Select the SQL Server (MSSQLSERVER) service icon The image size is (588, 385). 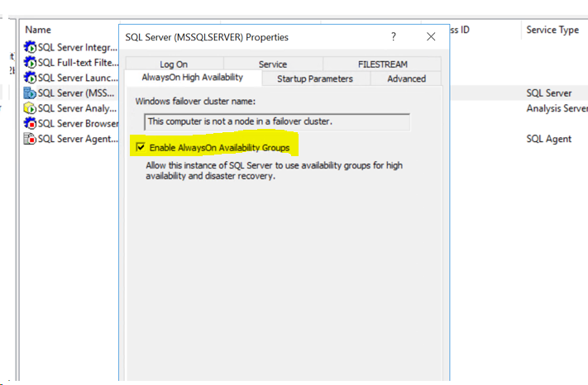(31, 93)
